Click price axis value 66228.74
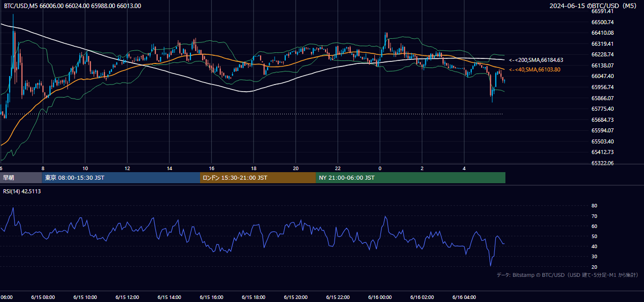 602,54
